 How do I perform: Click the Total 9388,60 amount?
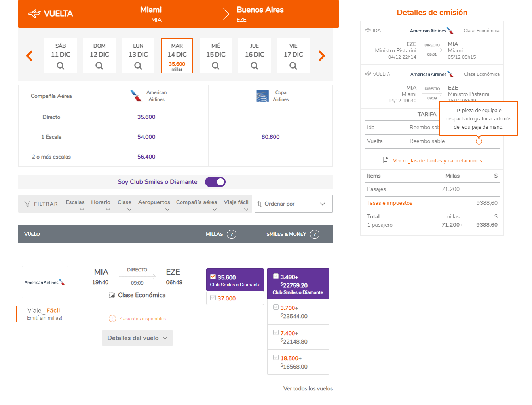click(x=487, y=225)
